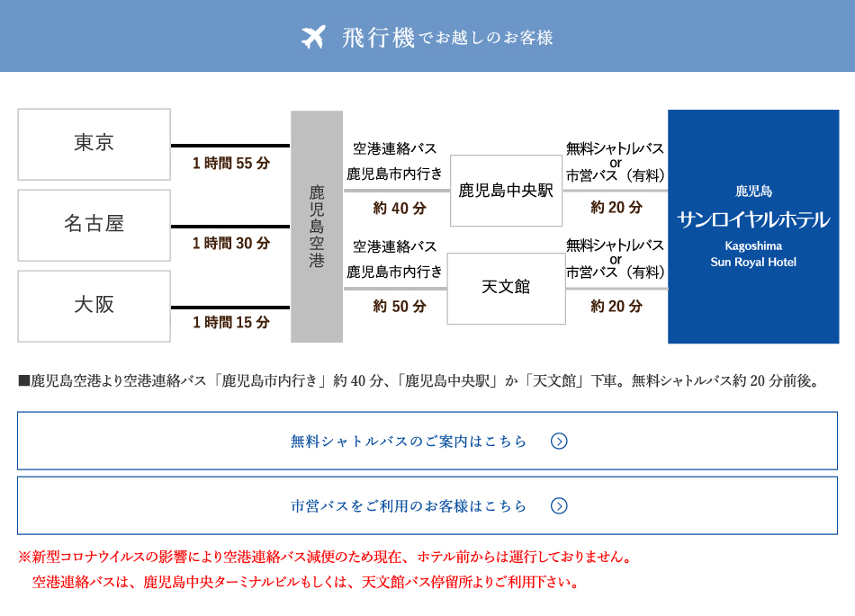The image size is (855, 616).
Task: Click the airplane icon in the header
Action: pos(313,37)
